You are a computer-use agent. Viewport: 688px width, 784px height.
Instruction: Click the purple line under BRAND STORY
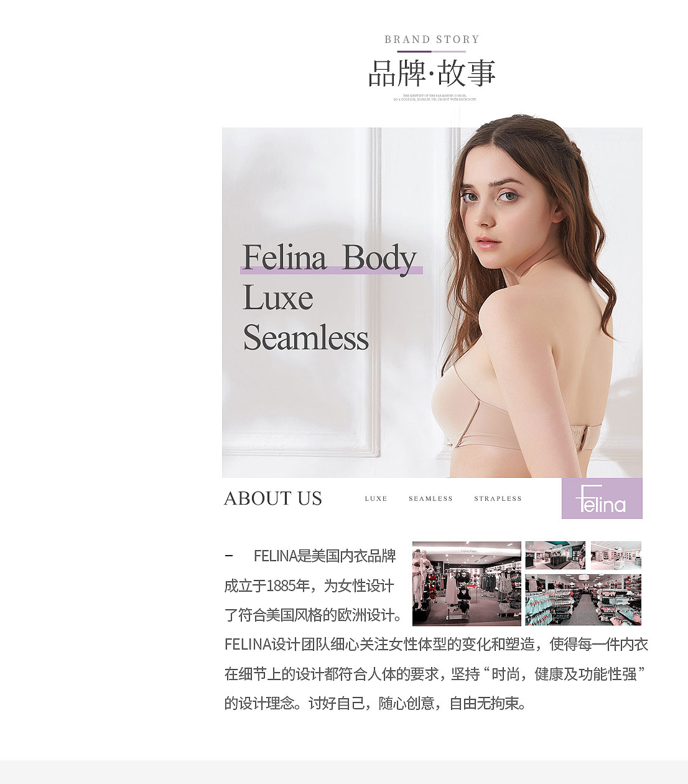pos(430,51)
